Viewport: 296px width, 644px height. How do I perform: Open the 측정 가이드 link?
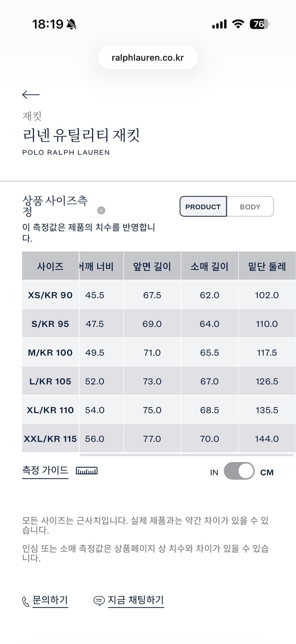coord(45,470)
